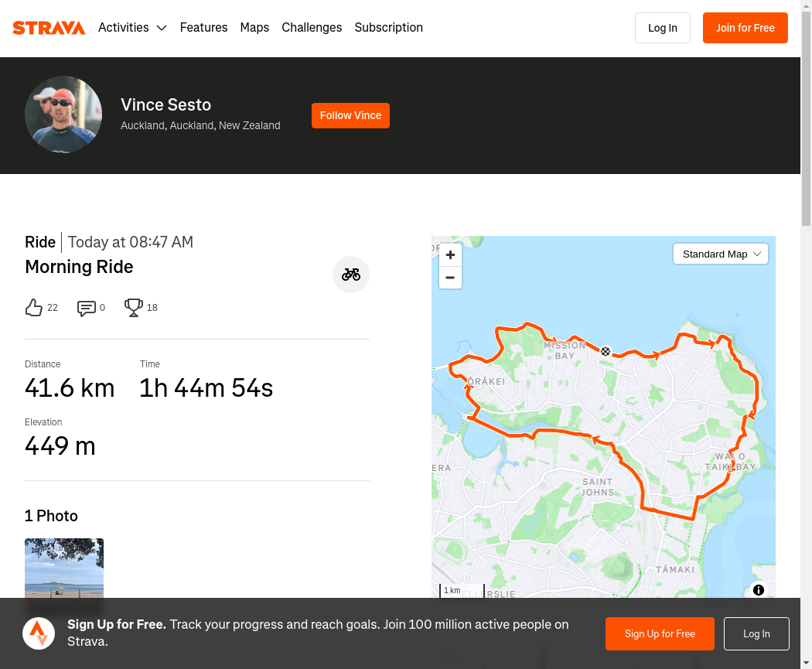Click the Morning Ride title
This screenshot has width=812, height=669.
[79, 267]
